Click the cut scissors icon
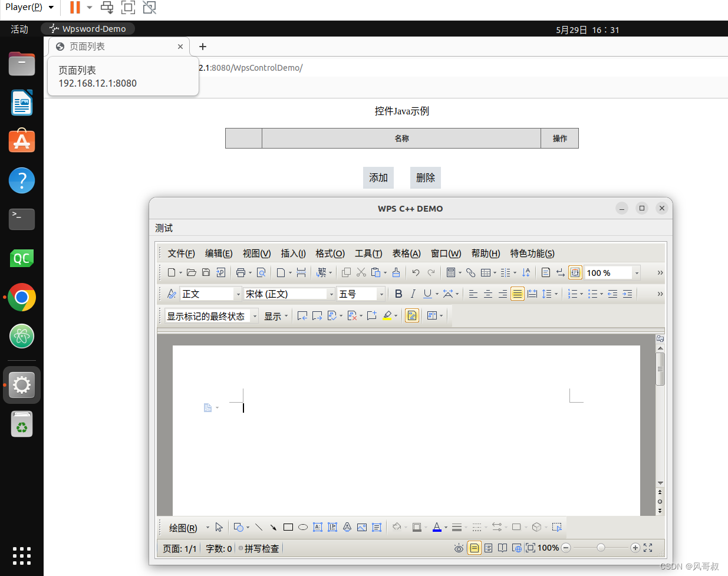 pos(361,272)
